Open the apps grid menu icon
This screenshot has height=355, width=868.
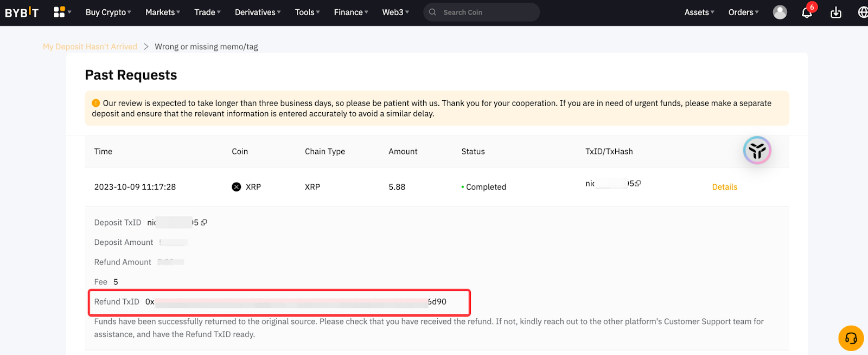pyautogui.click(x=60, y=12)
